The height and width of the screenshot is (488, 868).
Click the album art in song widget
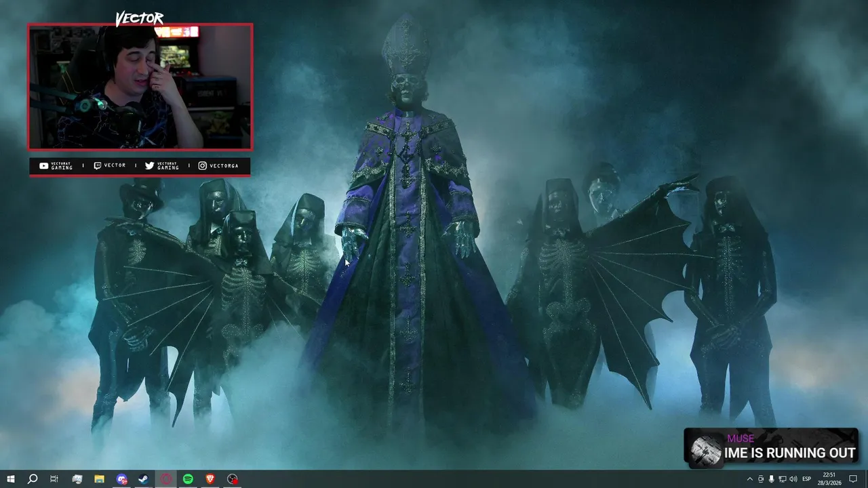tap(705, 450)
